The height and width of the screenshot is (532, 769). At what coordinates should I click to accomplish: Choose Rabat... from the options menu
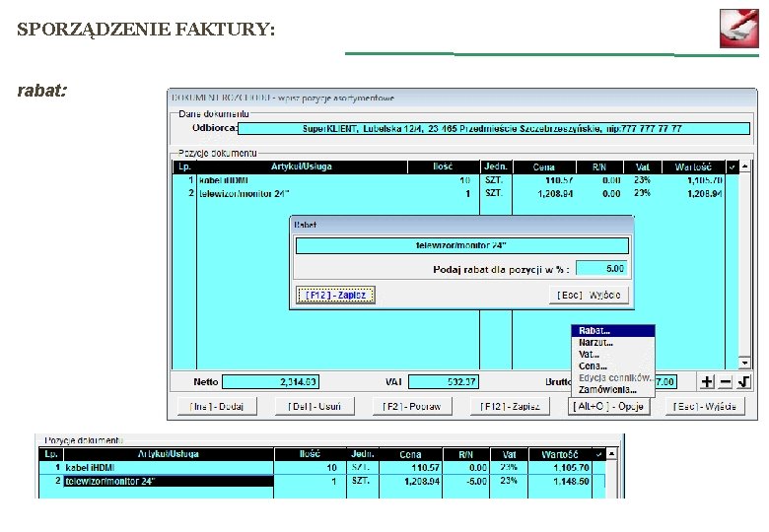[612, 331]
